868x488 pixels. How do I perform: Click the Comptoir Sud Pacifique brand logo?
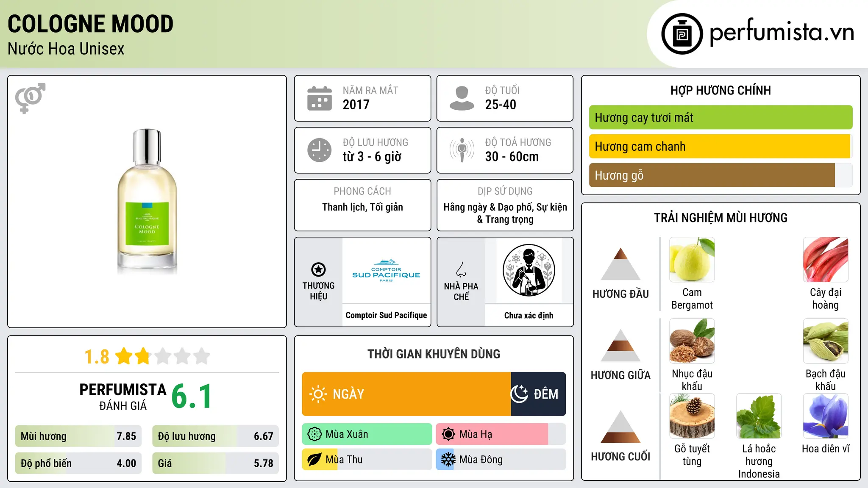pos(386,270)
